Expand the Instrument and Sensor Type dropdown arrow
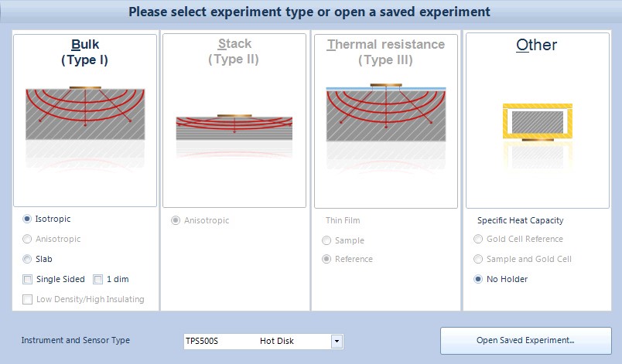Image resolution: width=622 pixels, height=364 pixels. coord(336,341)
